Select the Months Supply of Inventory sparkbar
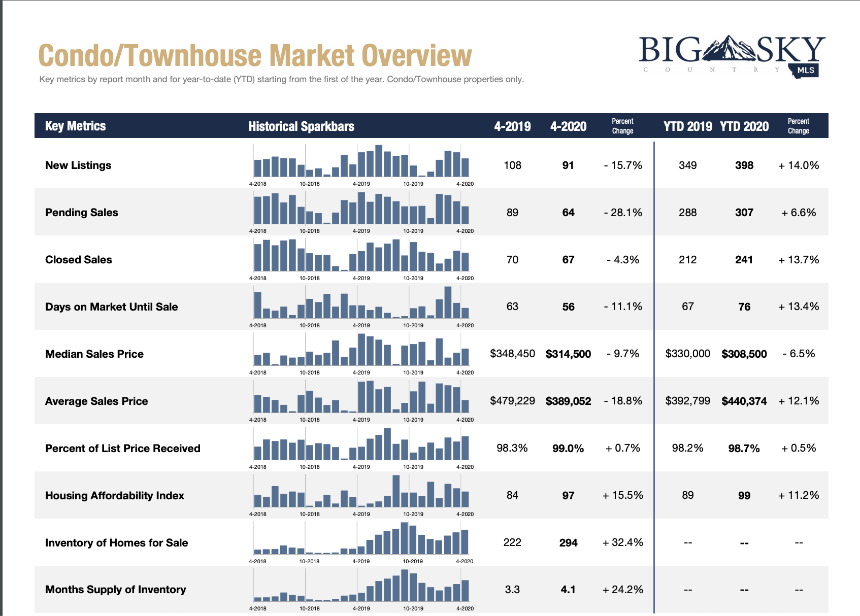860x616 pixels. coord(361,586)
